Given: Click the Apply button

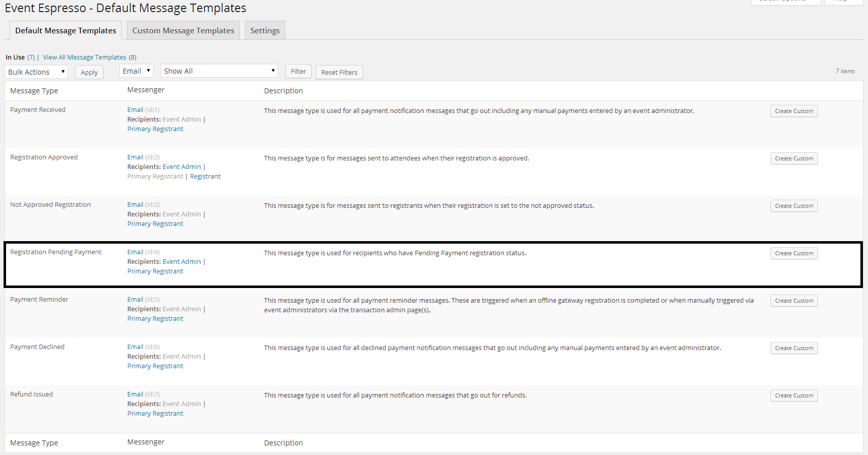Looking at the screenshot, I should (x=89, y=72).
